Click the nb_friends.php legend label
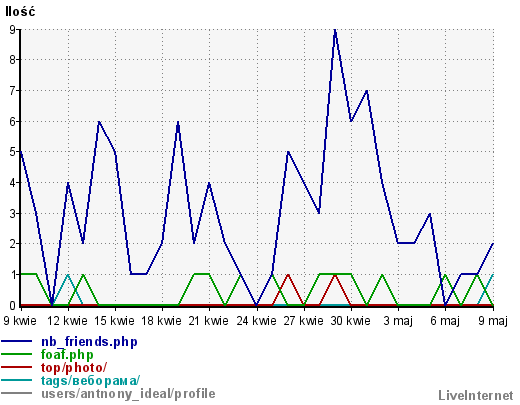Image resolution: width=520 pixels, height=405 pixels. point(89,342)
